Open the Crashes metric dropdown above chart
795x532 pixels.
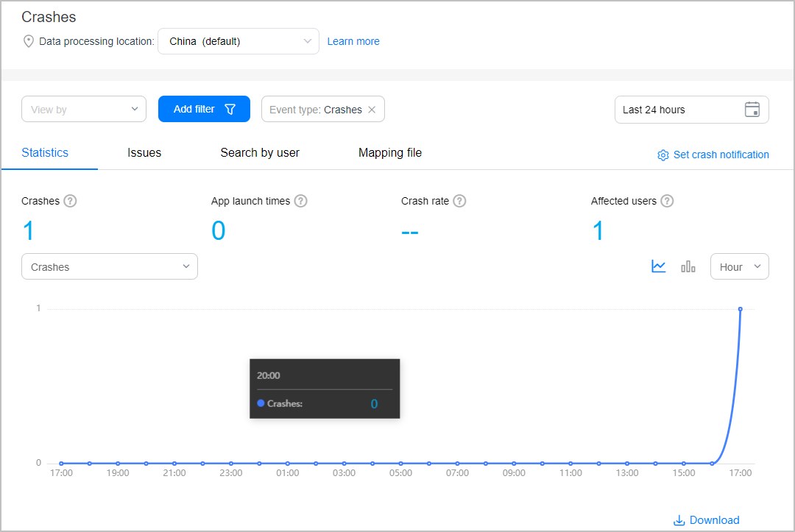tap(110, 267)
